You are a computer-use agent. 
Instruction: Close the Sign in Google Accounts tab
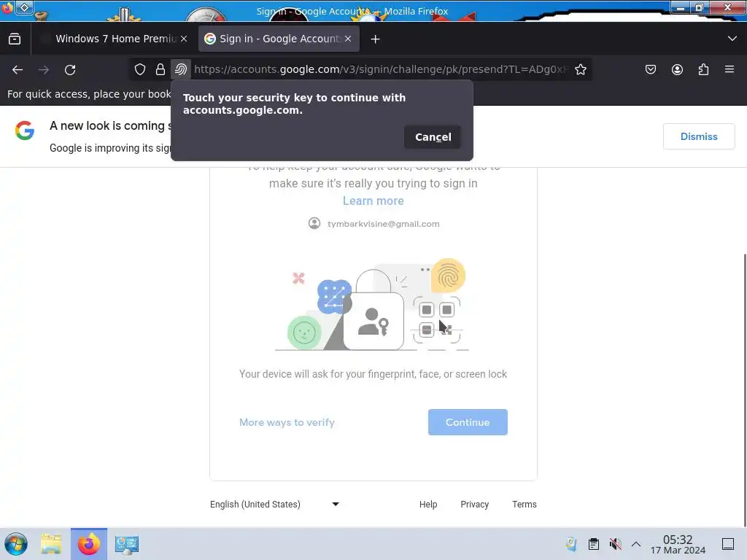click(x=348, y=39)
